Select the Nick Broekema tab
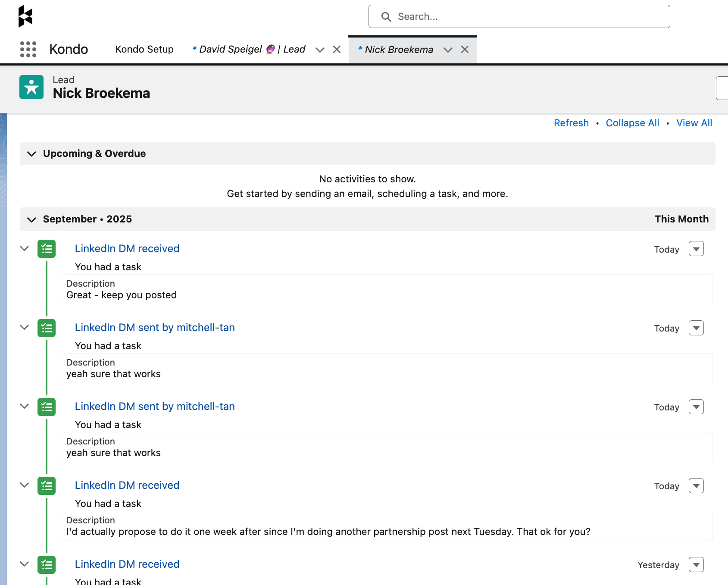This screenshot has height=585, width=728. click(x=396, y=50)
